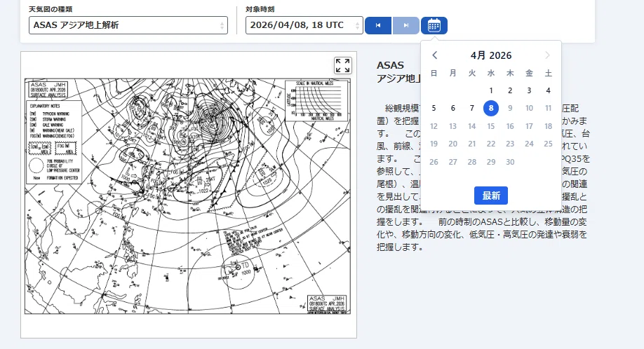Show next month in calendar
This screenshot has width=644, height=349.
coord(547,55)
